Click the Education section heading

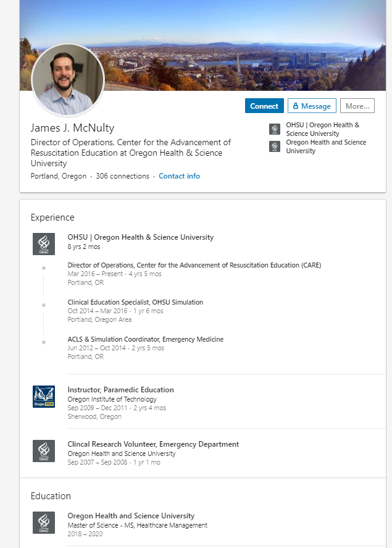coord(51,496)
